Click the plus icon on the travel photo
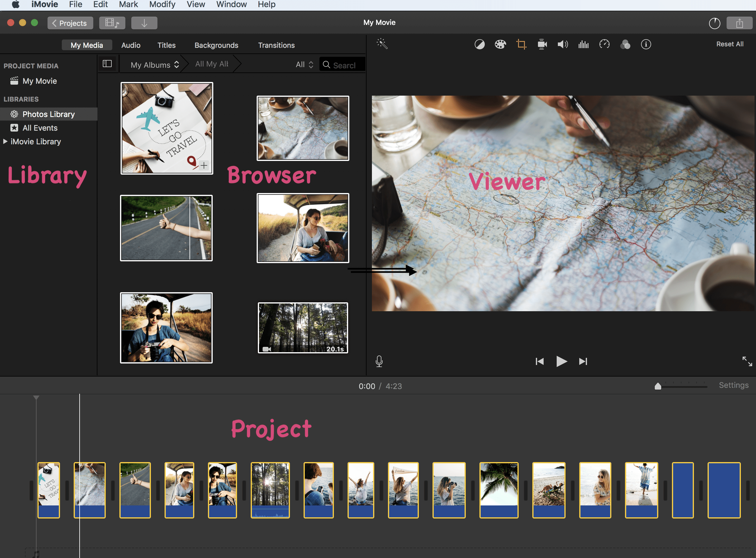This screenshot has width=756, height=558. pos(204,165)
